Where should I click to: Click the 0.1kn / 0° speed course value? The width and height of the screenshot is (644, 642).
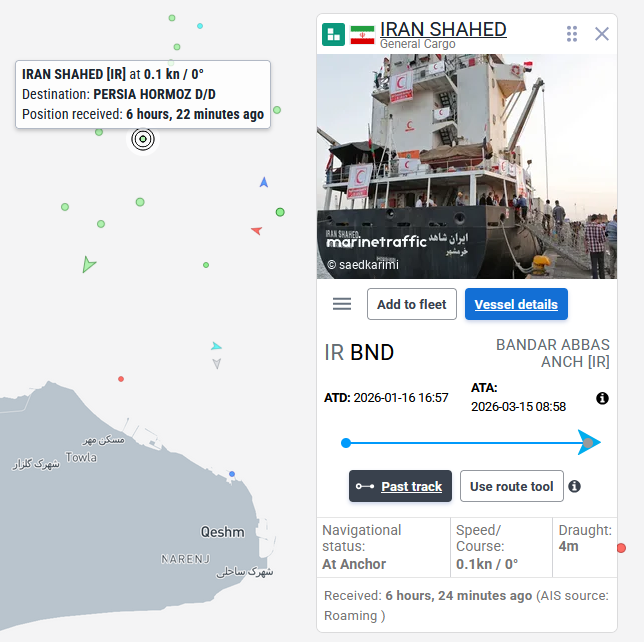tap(487, 564)
